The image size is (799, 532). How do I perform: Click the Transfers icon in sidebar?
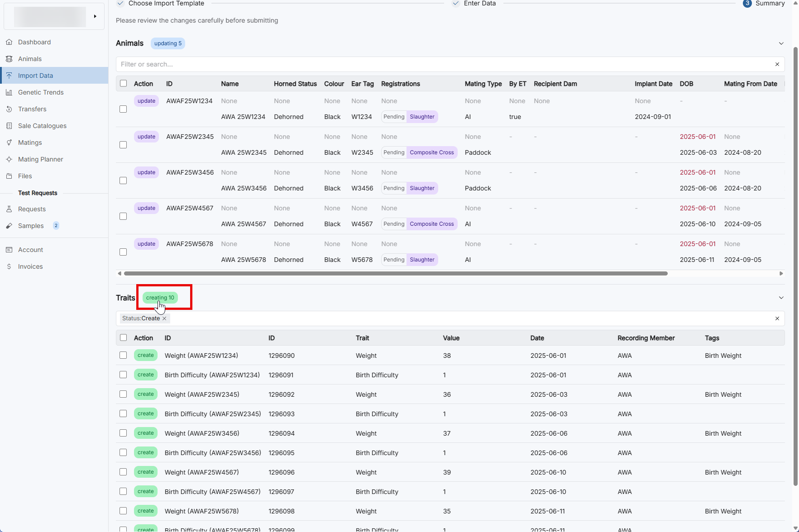tap(9, 109)
